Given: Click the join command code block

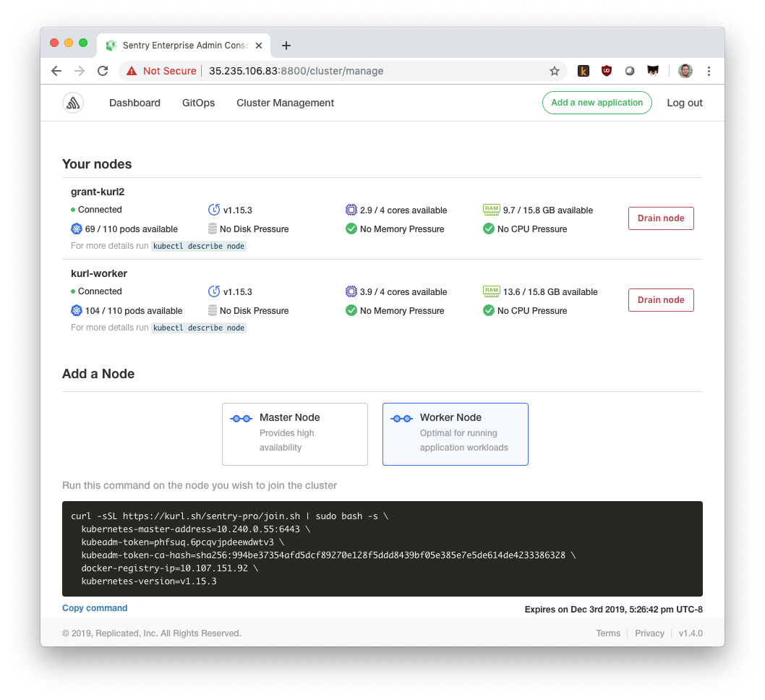Looking at the screenshot, I should (382, 549).
